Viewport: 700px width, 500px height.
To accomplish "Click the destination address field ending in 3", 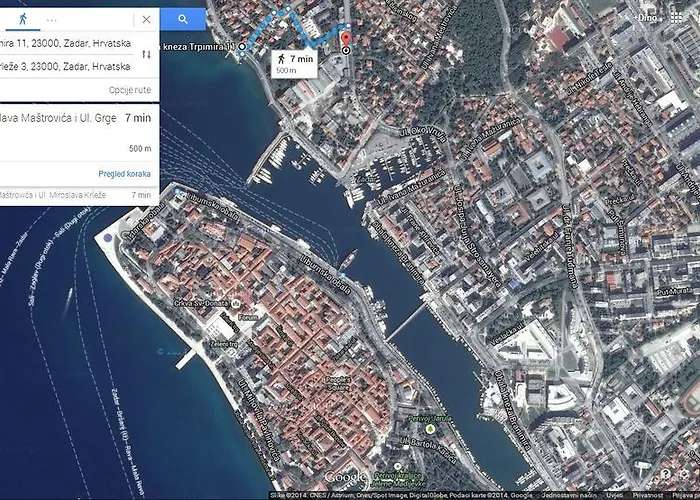I will pos(66,66).
